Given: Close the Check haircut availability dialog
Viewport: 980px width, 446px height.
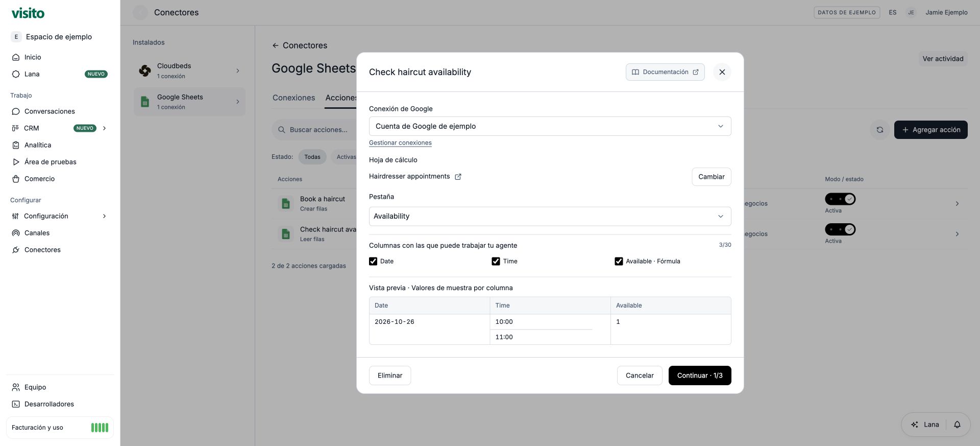Looking at the screenshot, I should 722,72.
